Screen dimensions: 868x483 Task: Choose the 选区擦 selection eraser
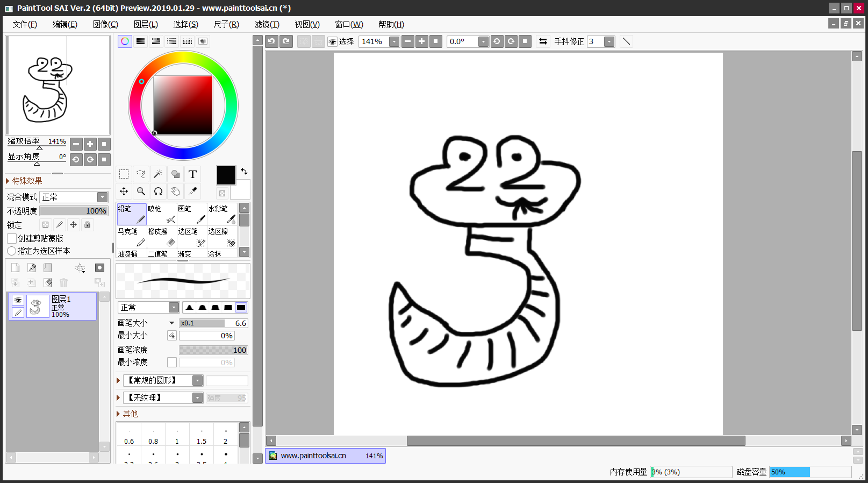point(222,237)
